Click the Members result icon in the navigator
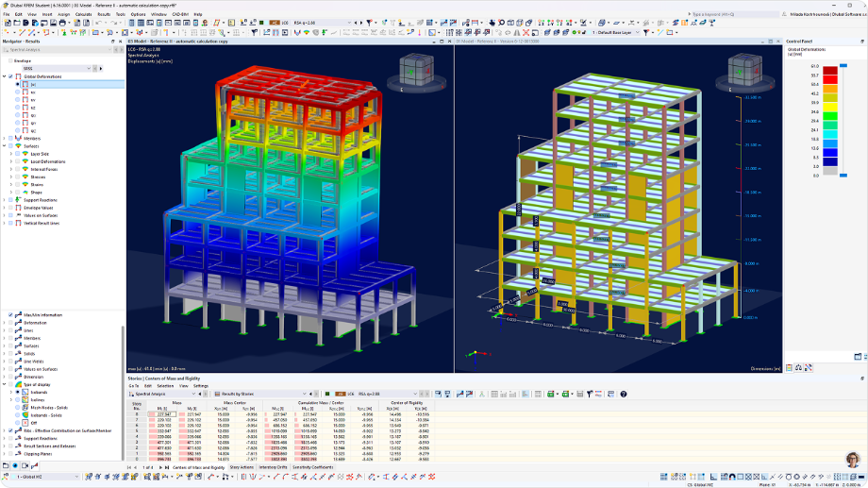Viewport: 868px width, 488px height. pyautogui.click(x=18, y=139)
